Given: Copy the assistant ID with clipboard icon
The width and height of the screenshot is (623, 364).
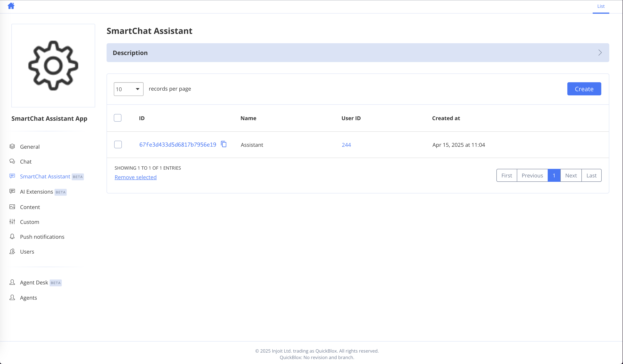Looking at the screenshot, I should click(223, 144).
